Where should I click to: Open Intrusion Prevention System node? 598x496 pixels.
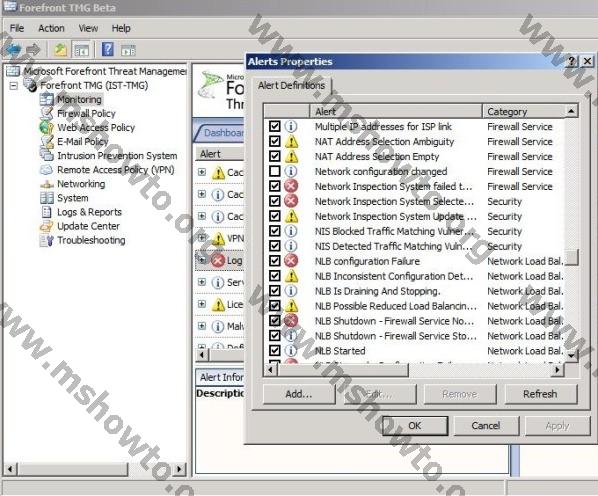pos(117,156)
